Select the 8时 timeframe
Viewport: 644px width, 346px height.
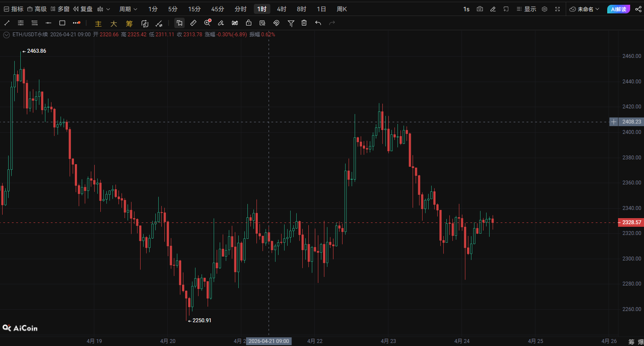click(x=301, y=9)
